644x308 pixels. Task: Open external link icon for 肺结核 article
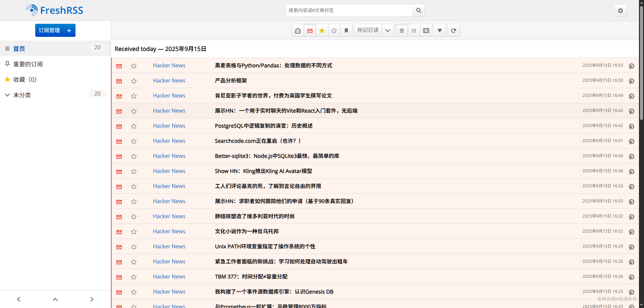click(631, 217)
